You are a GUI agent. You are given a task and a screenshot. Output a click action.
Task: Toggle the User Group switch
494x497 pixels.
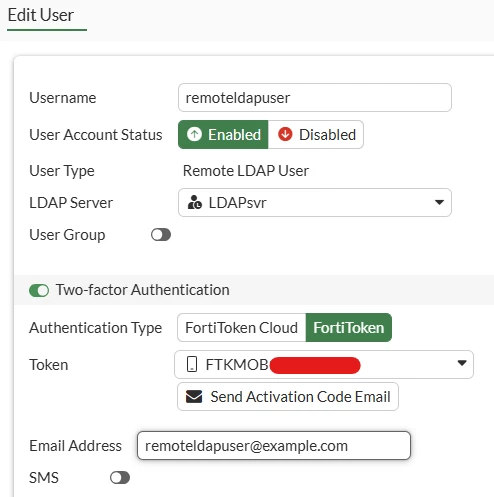point(161,235)
